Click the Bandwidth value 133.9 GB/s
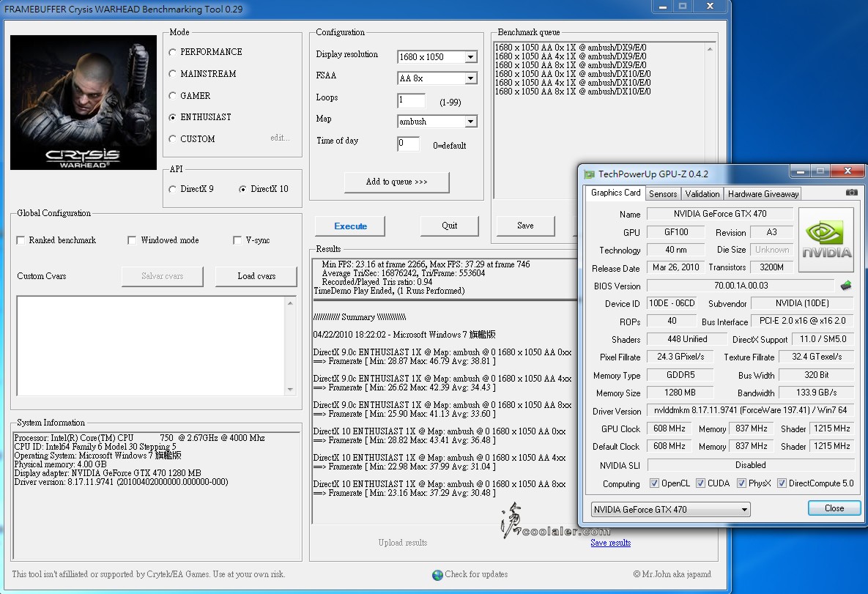 point(816,393)
